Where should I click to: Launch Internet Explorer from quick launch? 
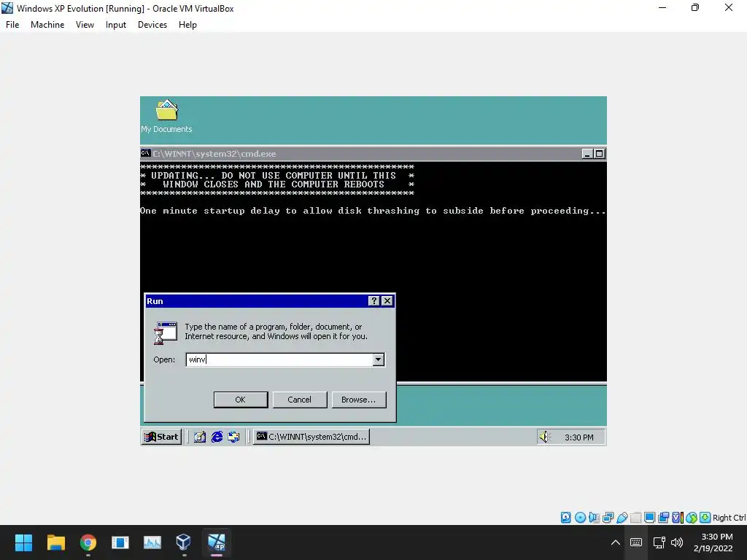tap(217, 437)
